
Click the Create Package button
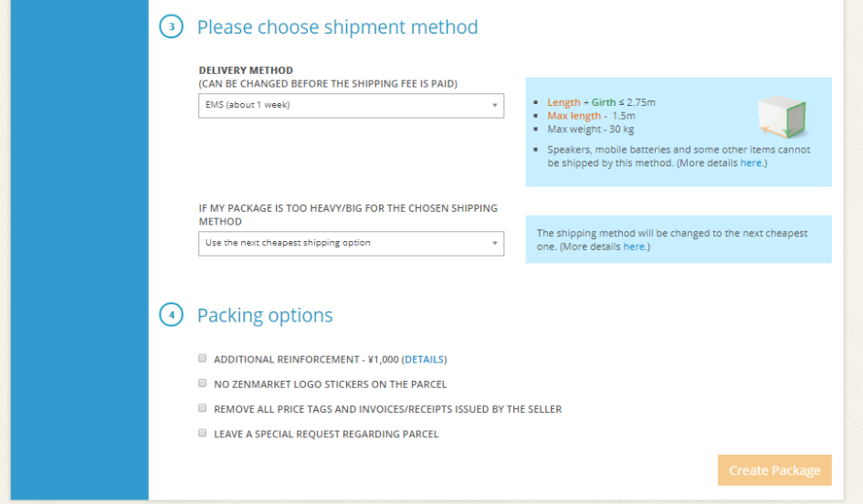pyautogui.click(x=774, y=470)
